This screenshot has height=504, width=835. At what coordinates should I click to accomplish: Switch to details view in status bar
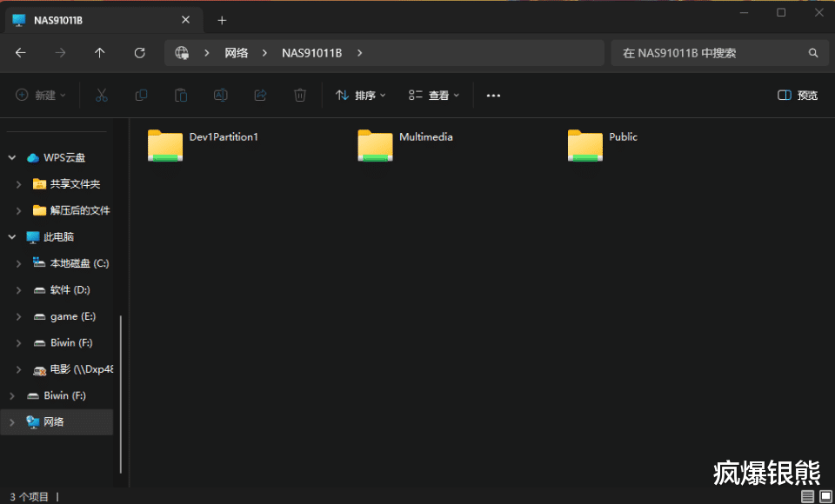(x=807, y=496)
